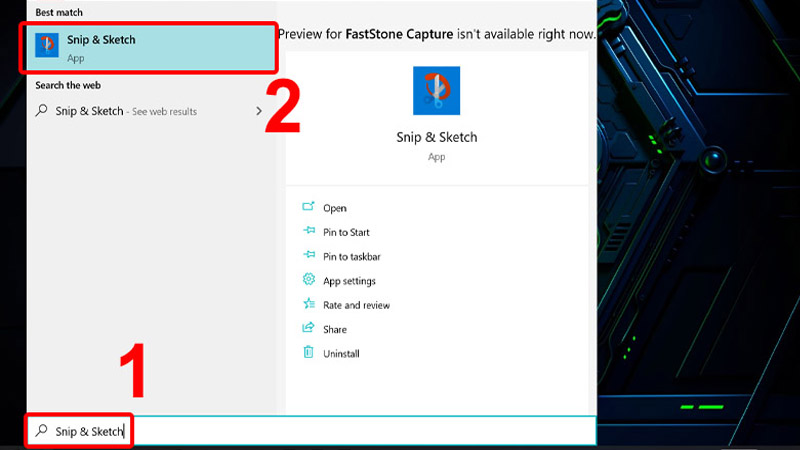Expand web results with the chevron arrow
This screenshot has height=450, width=800.
coord(259,111)
